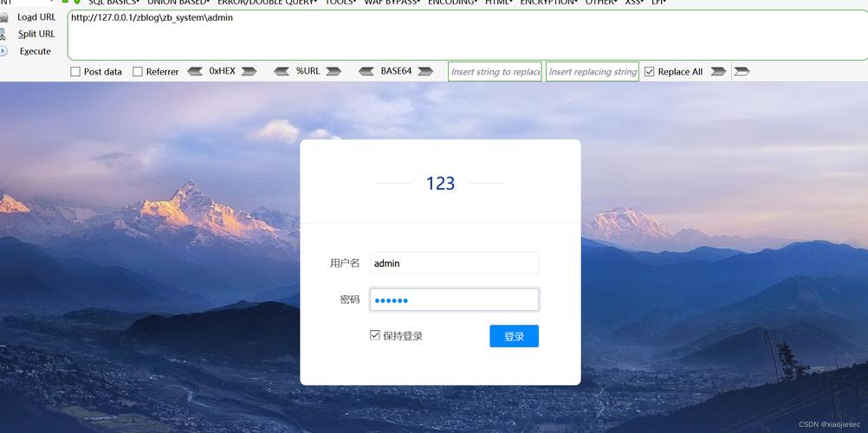Click the 密码 label
The image size is (868, 433).
pyautogui.click(x=350, y=300)
